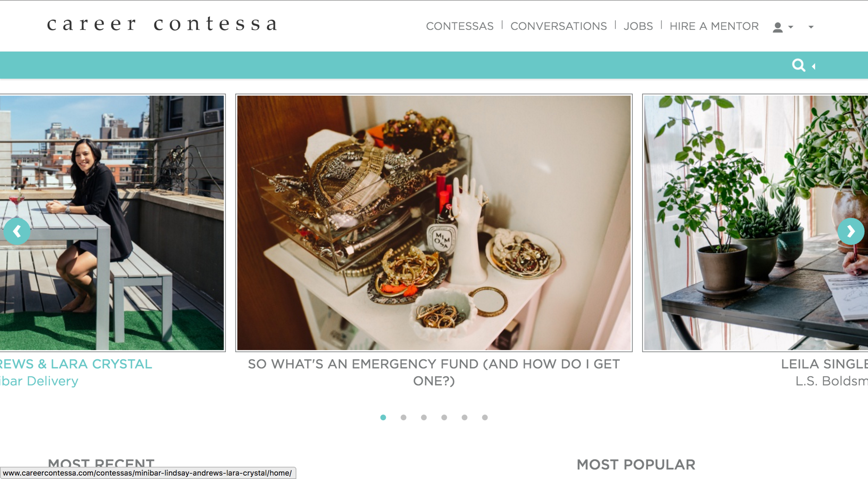Expand the far-right header dropdown caret
868x479 pixels.
[x=811, y=27]
